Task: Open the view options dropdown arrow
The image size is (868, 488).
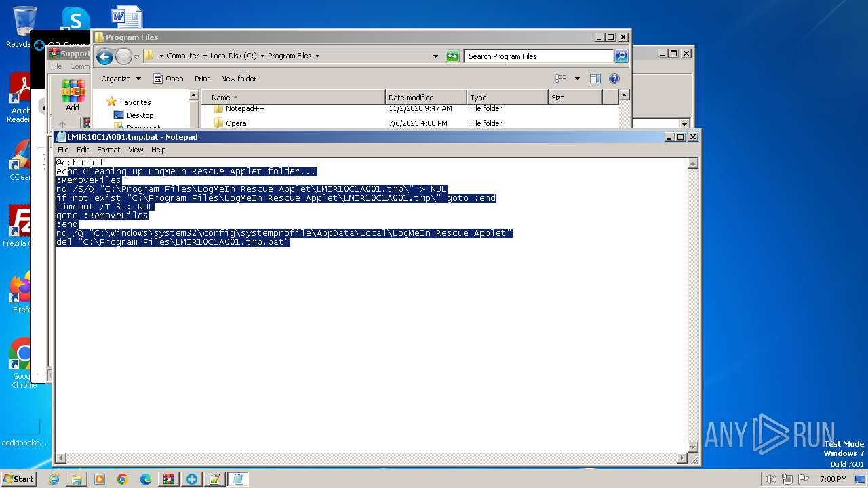Action: (x=577, y=79)
